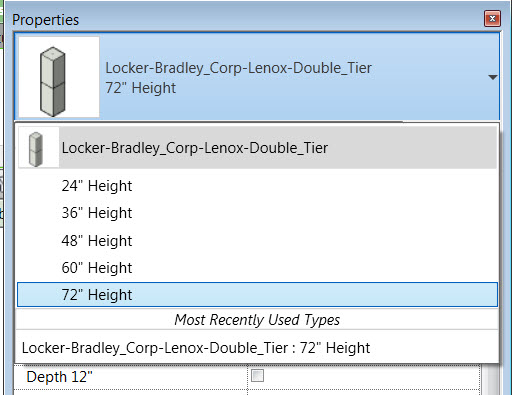Click the Properties panel title bar
Screen dimensions: 512x395
point(247,19)
